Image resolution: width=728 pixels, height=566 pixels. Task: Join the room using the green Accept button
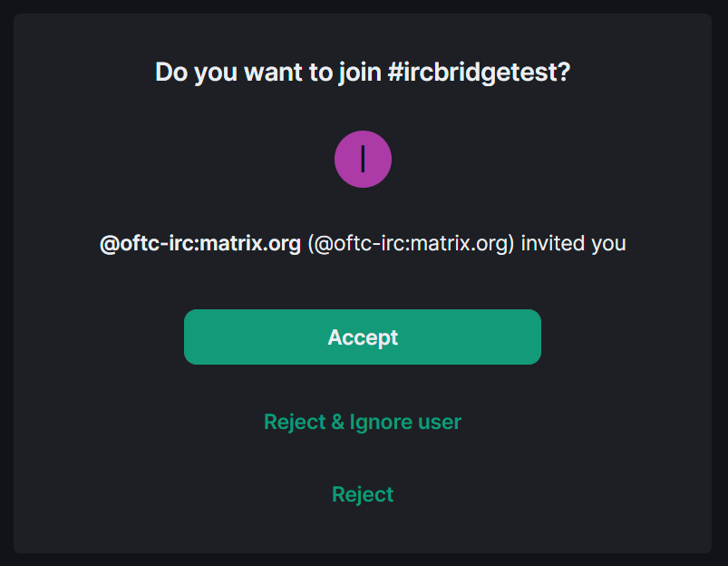pos(363,337)
